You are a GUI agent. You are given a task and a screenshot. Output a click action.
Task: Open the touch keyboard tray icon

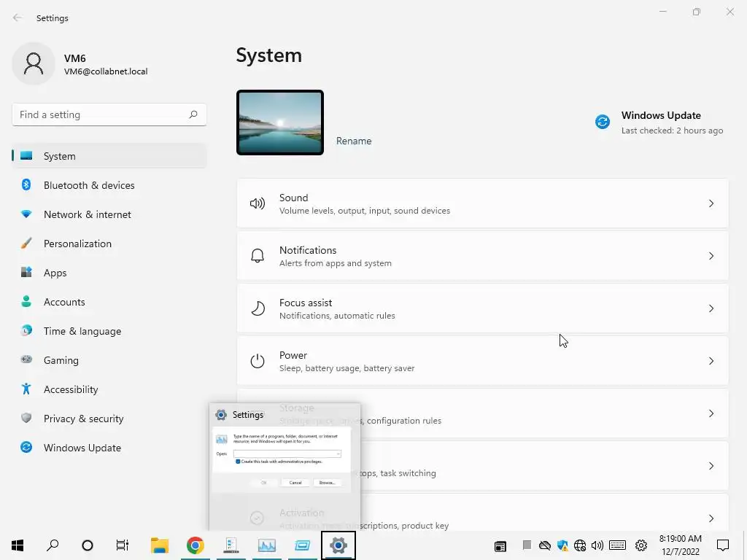pyautogui.click(x=617, y=545)
